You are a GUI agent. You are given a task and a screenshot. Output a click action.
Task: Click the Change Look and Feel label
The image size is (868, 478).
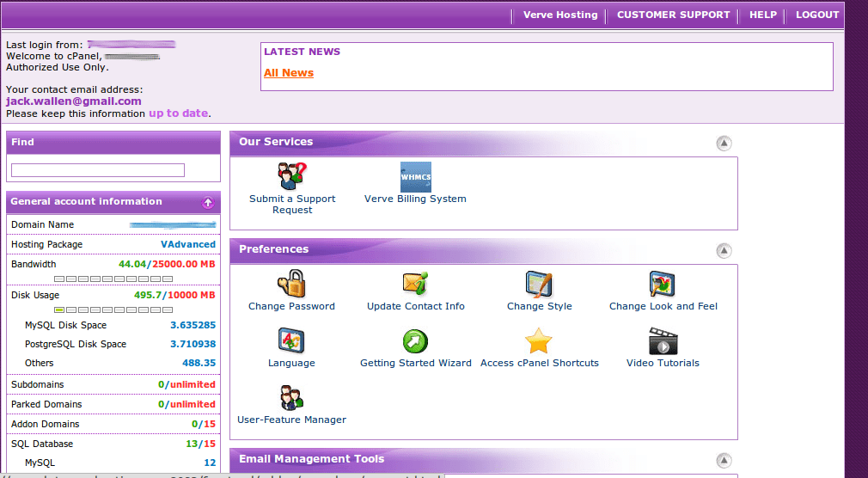[663, 306]
